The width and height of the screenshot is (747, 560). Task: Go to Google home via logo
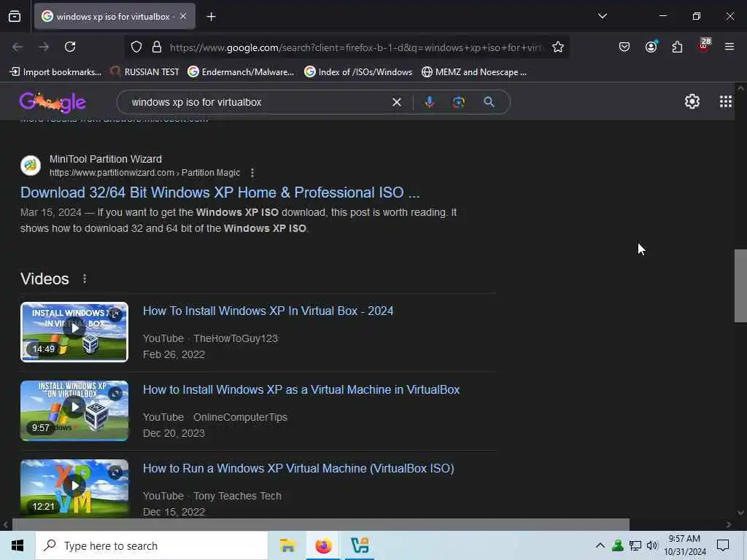pos(53,102)
